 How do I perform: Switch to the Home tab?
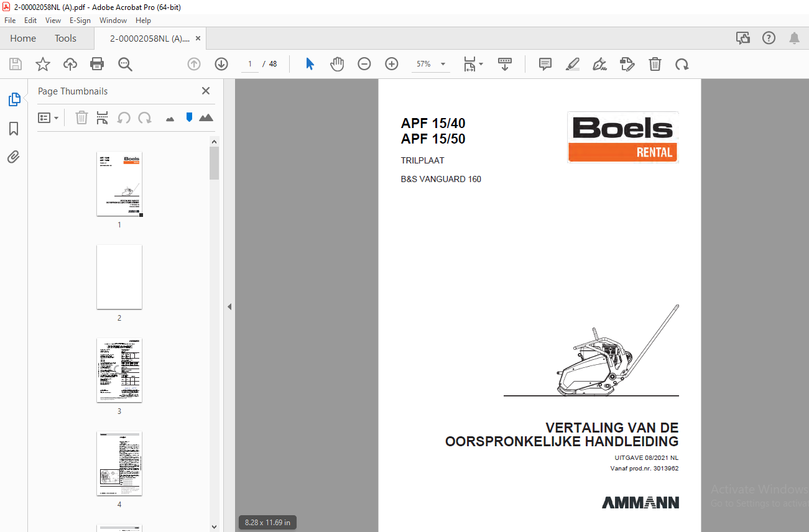[x=23, y=39]
